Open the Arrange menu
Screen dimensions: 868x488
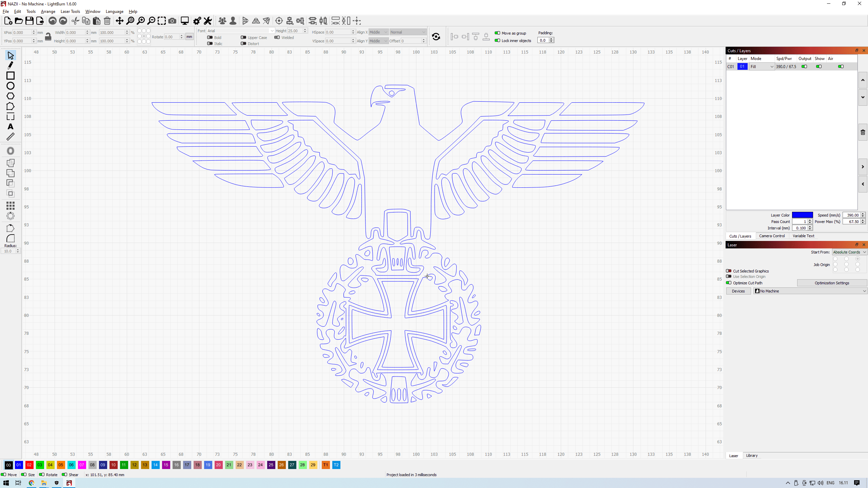48,12
